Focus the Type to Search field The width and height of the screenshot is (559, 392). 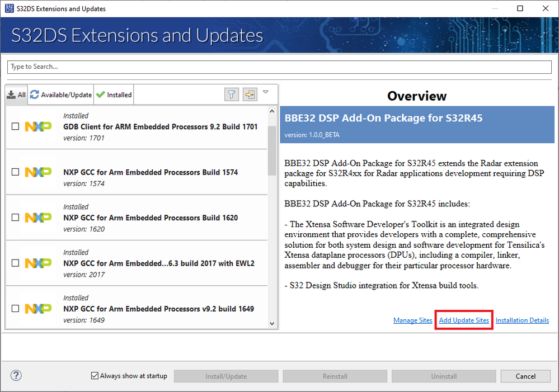click(x=280, y=67)
